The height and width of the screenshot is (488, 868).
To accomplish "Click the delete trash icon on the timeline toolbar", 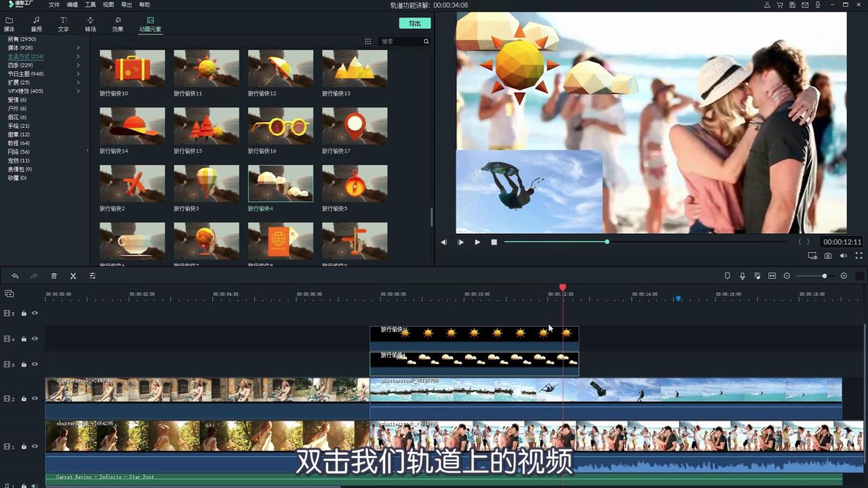I will [54, 276].
